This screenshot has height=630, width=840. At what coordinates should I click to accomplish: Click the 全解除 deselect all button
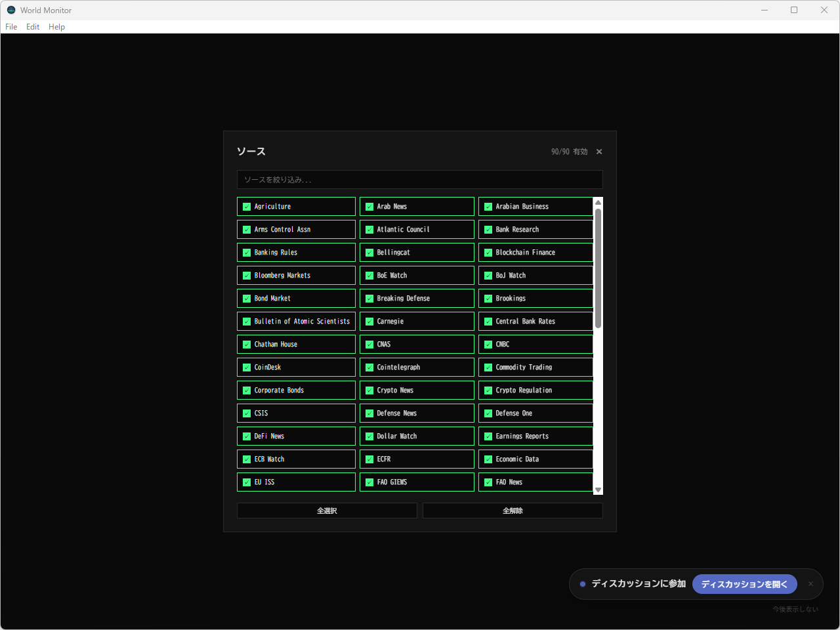[x=513, y=511]
